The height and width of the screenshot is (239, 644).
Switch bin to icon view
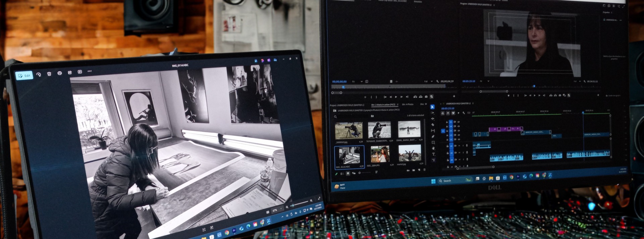coord(348,173)
